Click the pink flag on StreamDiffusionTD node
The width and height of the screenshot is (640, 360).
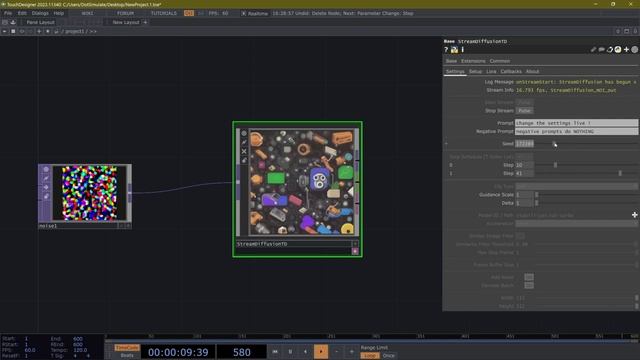pos(355,251)
